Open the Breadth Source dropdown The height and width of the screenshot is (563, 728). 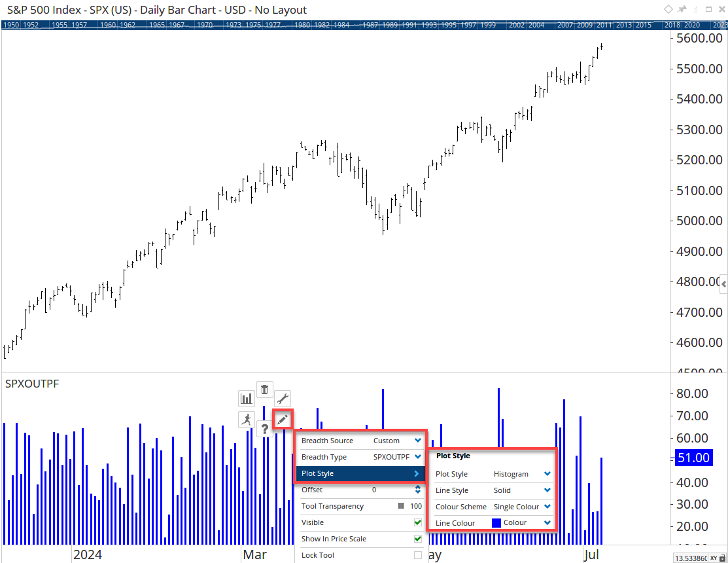pos(418,441)
